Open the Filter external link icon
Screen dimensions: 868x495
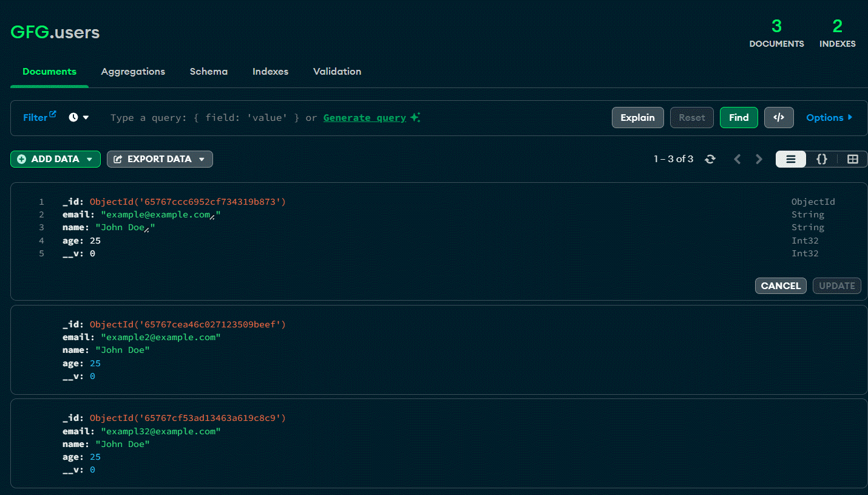pyautogui.click(x=53, y=114)
